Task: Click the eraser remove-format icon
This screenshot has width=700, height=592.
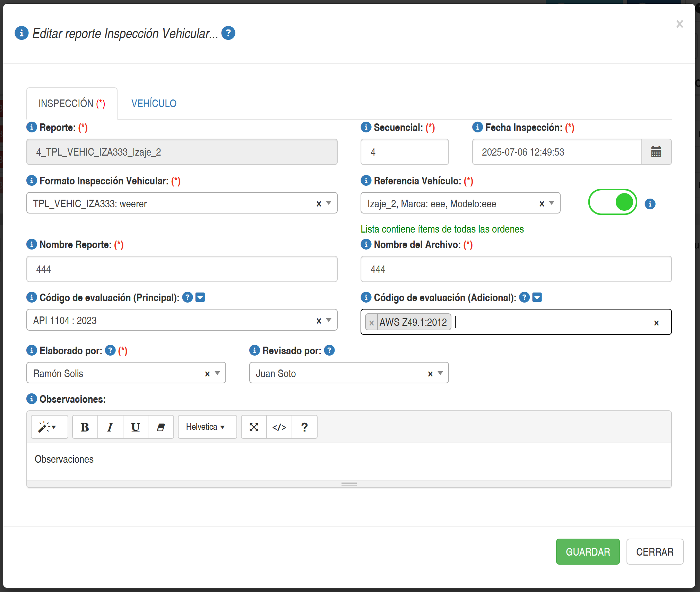Action: pos(161,427)
